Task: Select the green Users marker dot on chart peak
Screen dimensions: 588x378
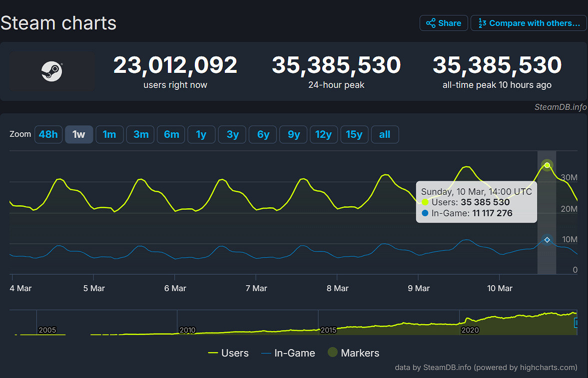Action: coord(547,165)
